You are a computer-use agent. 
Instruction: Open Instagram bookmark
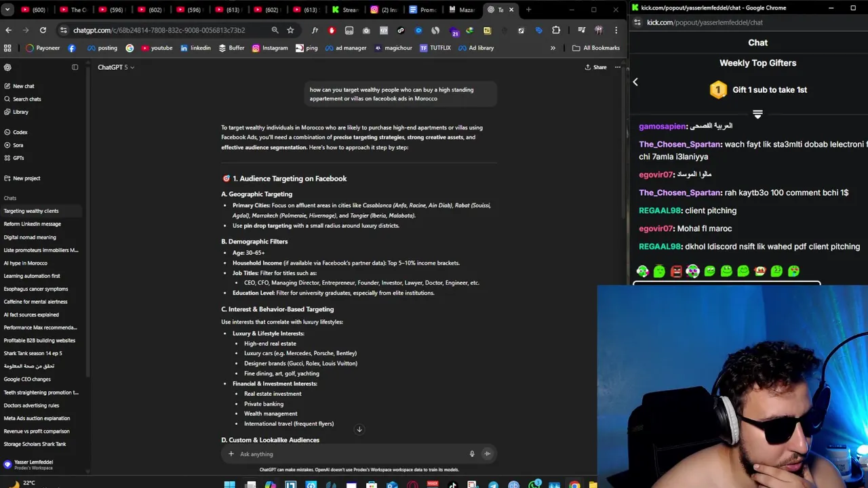pyautogui.click(x=270, y=48)
